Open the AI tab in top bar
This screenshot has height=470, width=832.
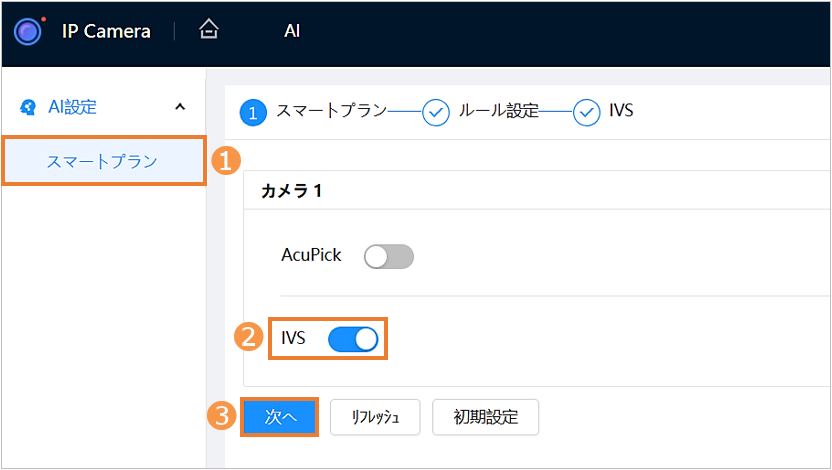(x=292, y=31)
